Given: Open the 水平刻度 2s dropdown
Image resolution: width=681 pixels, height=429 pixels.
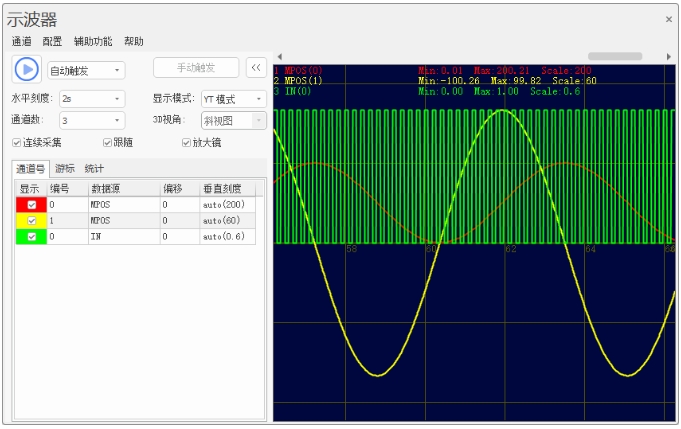Looking at the screenshot, I should coord(92,99).
